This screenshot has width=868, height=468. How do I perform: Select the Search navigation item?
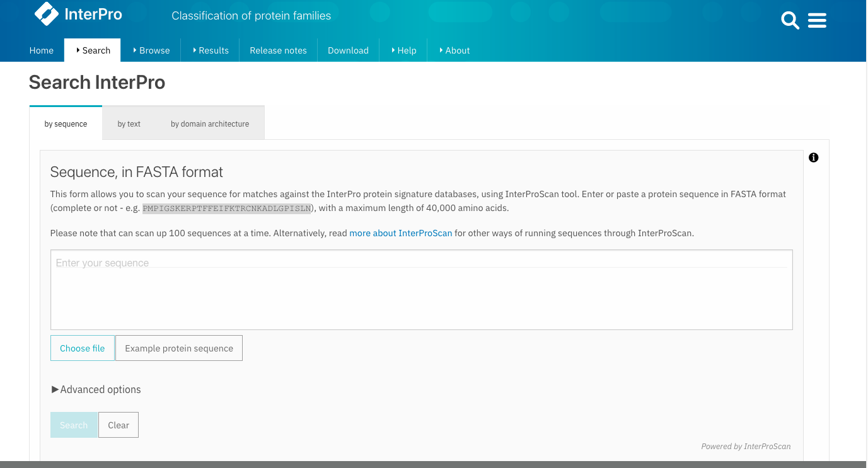tap(93, 50)
